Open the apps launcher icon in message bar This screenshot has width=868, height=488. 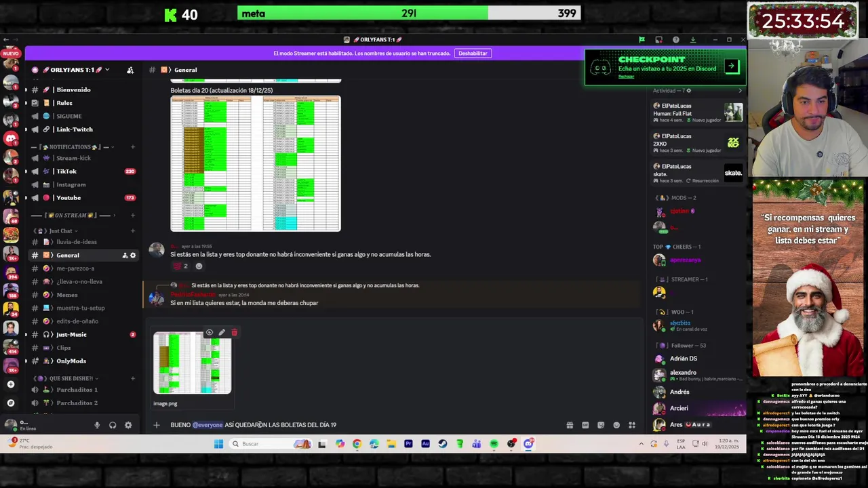tap(632, 425)
